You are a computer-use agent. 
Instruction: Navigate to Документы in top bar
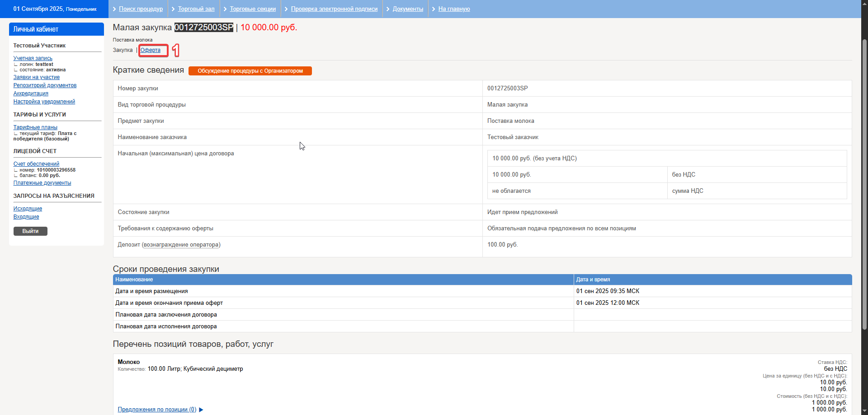408,9
